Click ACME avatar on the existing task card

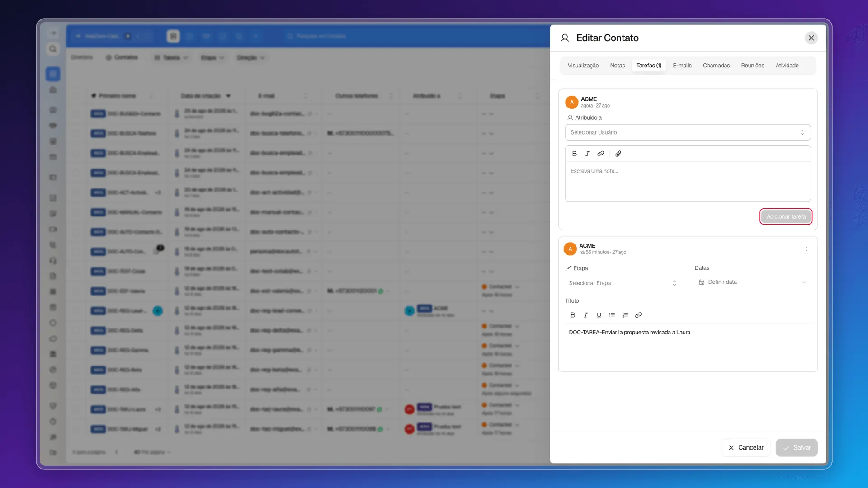pos(570,249)
